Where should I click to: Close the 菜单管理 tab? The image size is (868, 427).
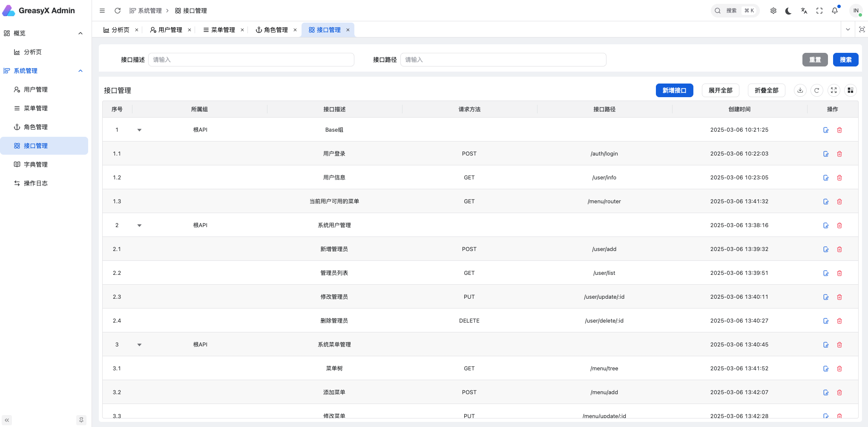coord(242,30)
